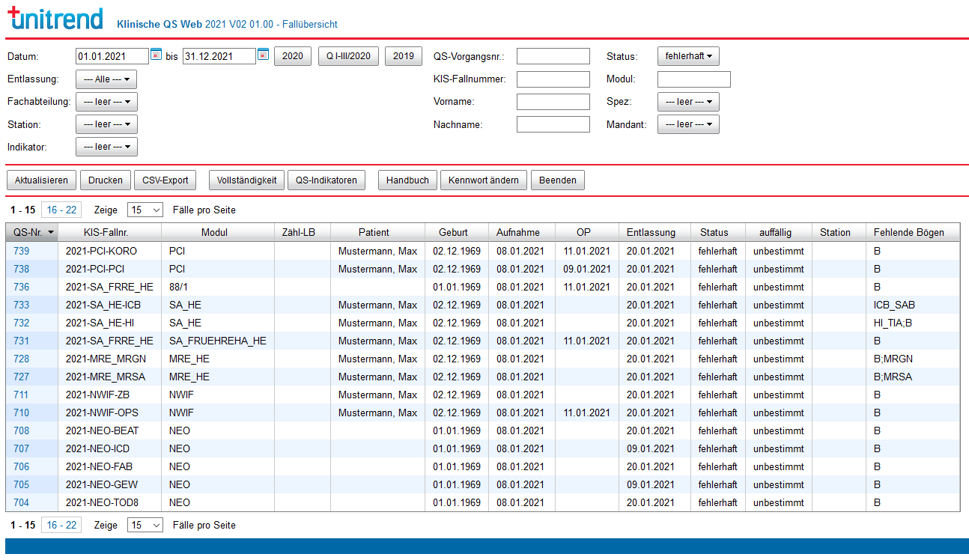The width and height of the screenshot is (969, 560).
Task: Open case QS-Nr. 732
Action: coord(22,323)
